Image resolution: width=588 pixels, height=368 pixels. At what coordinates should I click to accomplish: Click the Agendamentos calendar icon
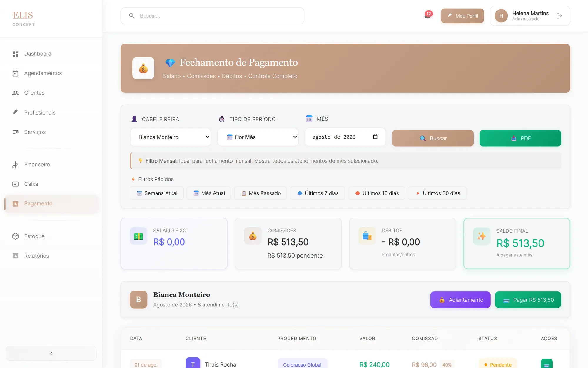click(15, 73)
